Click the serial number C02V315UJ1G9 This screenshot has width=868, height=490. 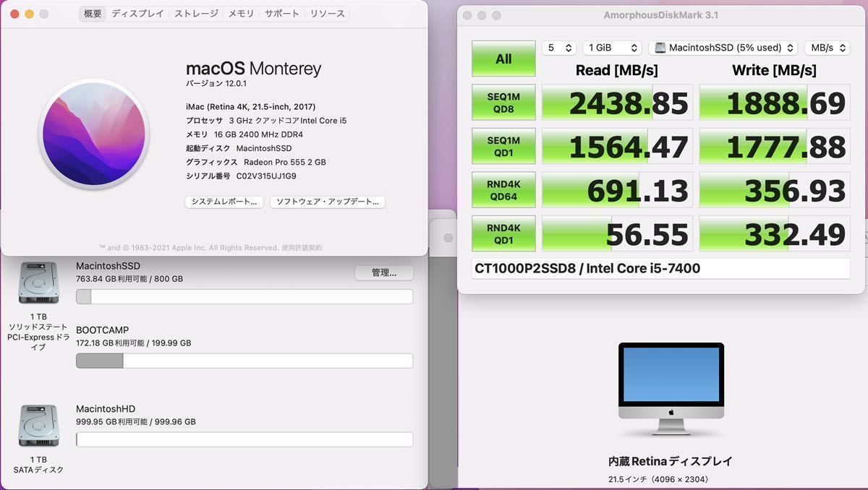click(x=266, y=176)
